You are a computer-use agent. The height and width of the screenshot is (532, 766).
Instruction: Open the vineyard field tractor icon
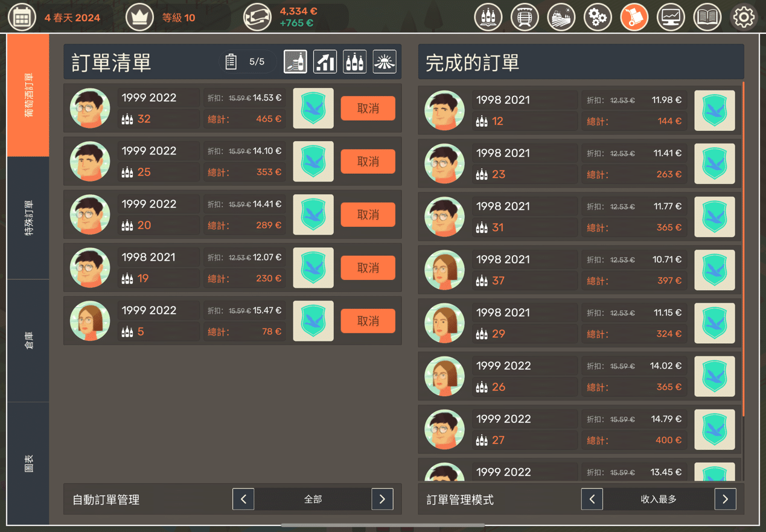point(561,17)
